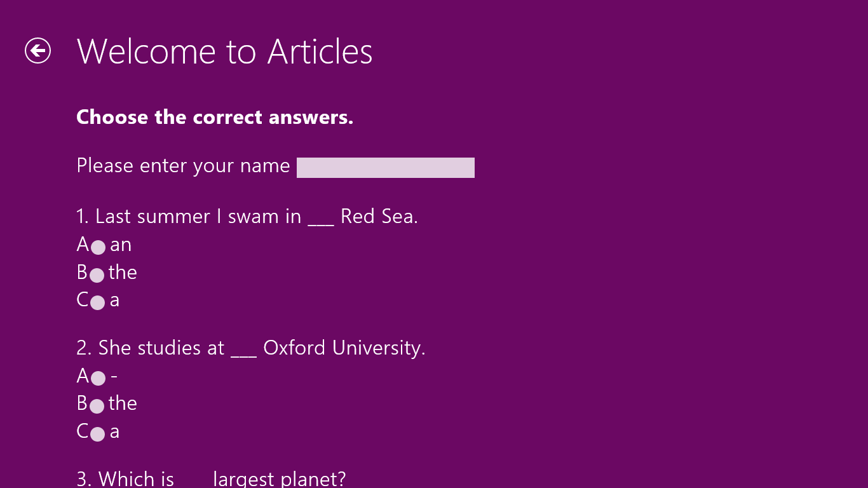
Task: Click the 'Please enter your name' label
Action: [183, 166]
